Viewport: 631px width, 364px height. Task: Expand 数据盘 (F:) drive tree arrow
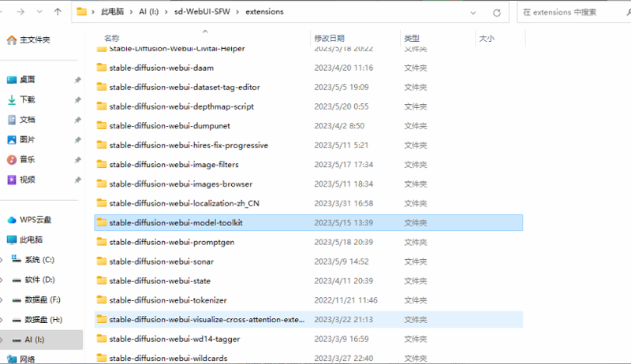[x=2, y=300]
